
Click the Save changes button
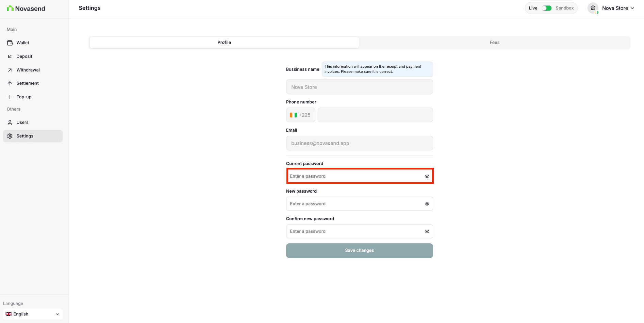tap(359, 251)
